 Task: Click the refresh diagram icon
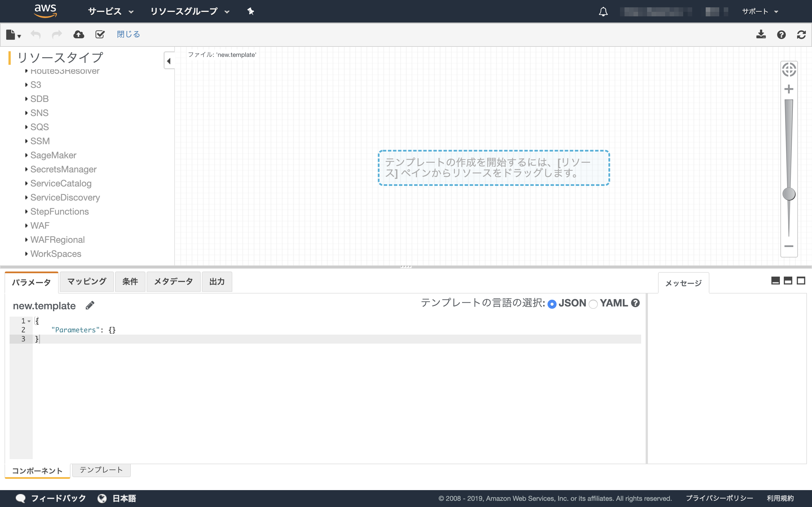click(x=801, y=35)
